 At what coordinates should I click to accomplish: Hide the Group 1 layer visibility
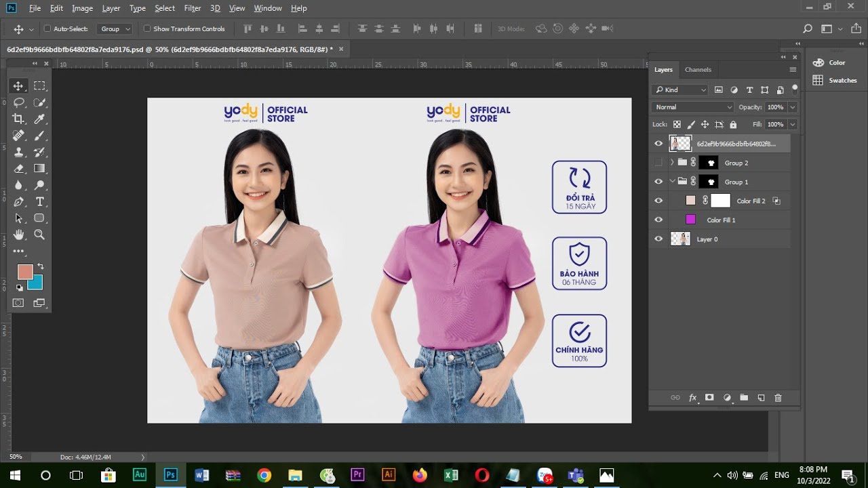[x=658, y=182]
